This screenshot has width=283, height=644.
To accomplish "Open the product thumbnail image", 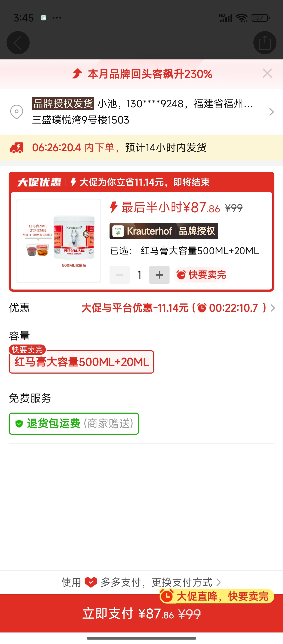I will pos(59,241).
